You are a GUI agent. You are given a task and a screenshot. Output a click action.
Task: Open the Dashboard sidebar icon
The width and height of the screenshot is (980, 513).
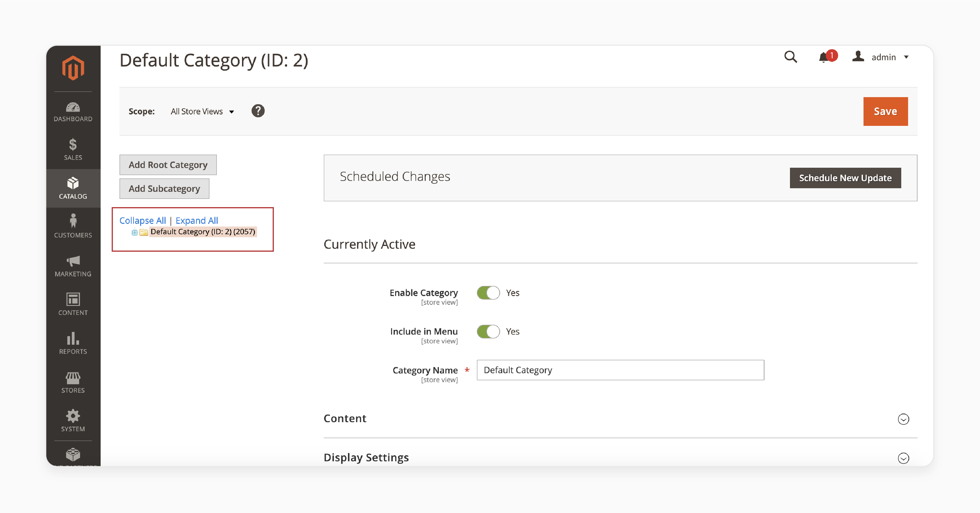(x=73, y=107)
